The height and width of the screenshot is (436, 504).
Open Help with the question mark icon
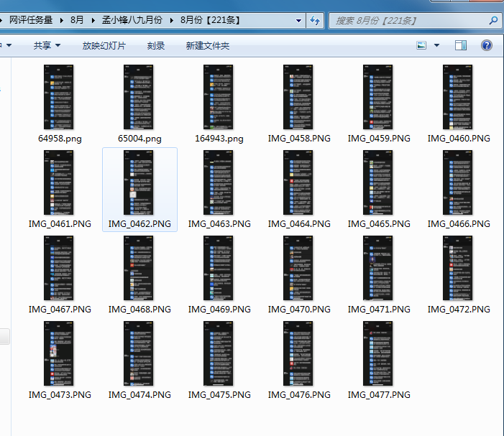pos(487,45)
